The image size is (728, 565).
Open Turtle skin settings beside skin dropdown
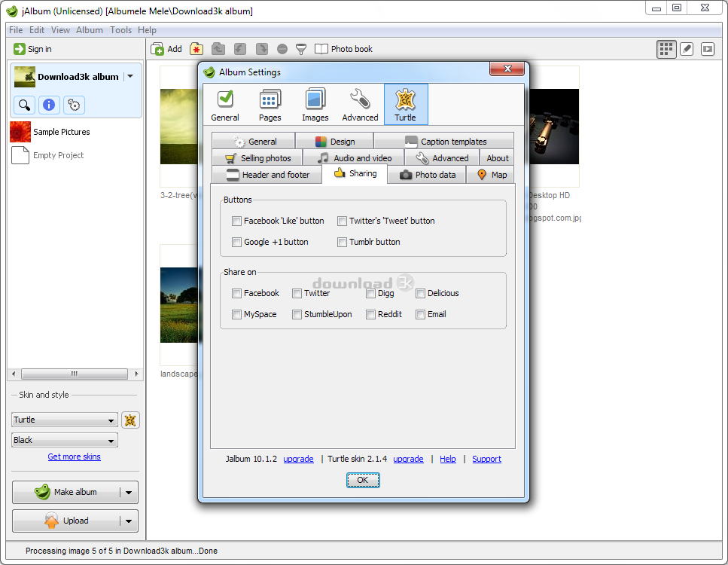[130, 420]
